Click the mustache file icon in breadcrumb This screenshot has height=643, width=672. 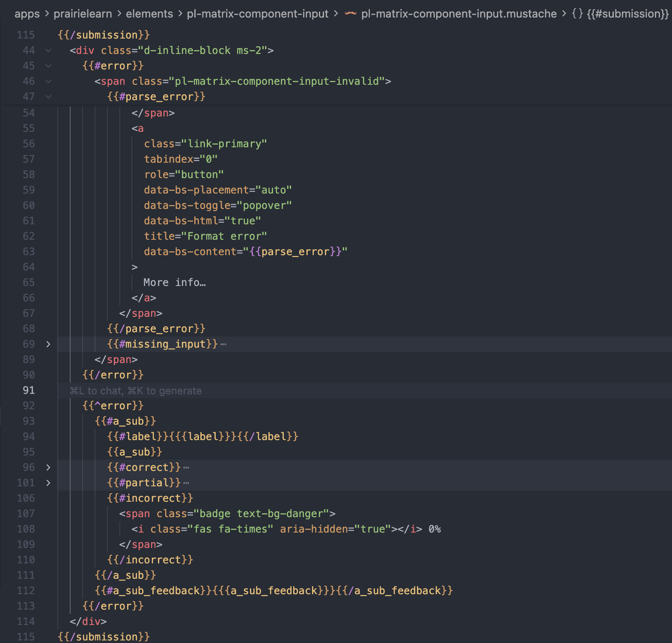point(351,14)
